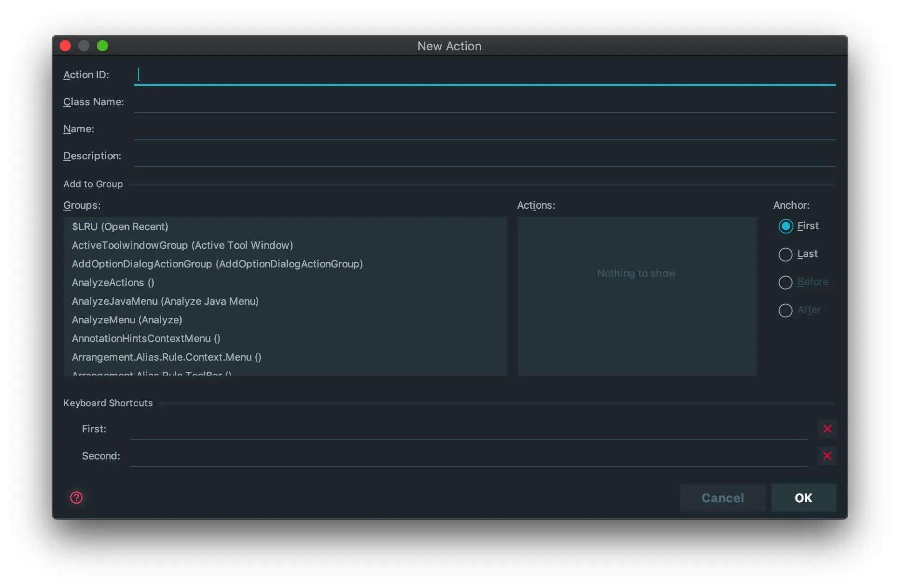
Task: Clear the Second keyboard shortcut with red X
Action: [x=827, y=456]
